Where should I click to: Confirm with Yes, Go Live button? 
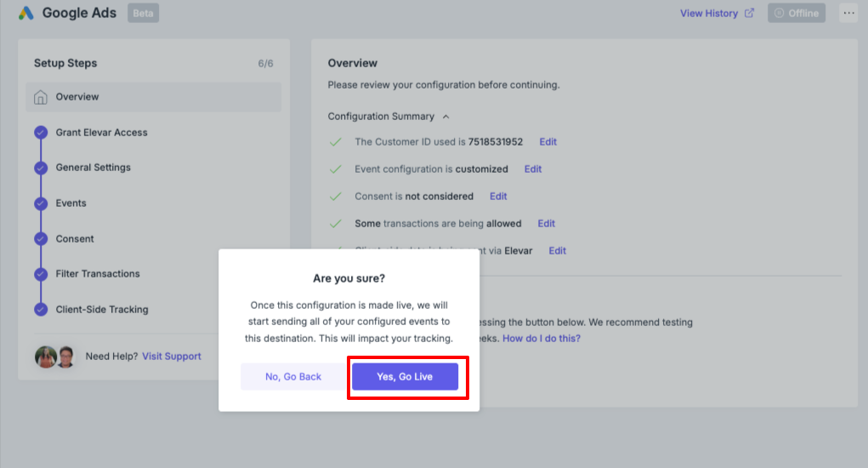coord(406,377)
